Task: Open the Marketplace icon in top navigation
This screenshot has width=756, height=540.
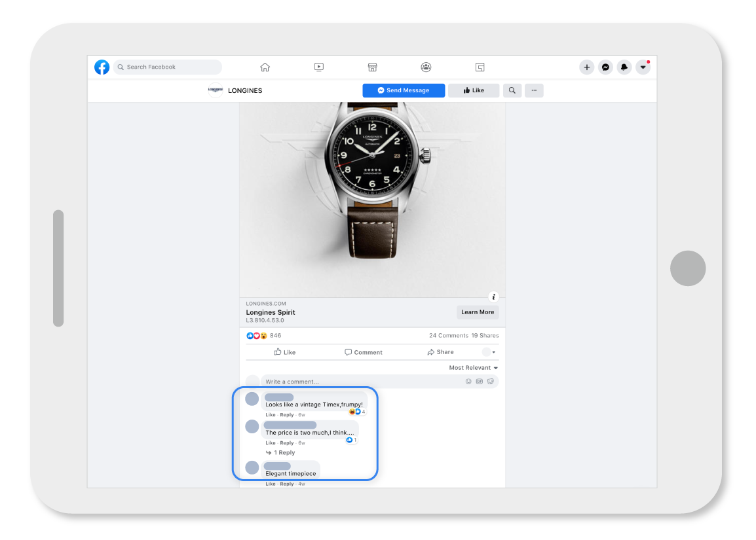Action: [372, 67]
